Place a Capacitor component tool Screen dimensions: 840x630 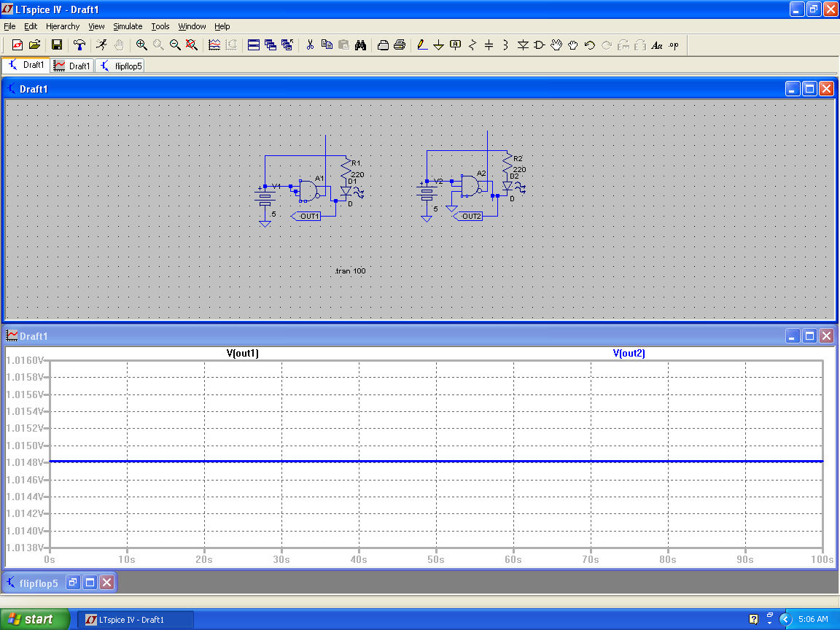click(x=489, y=45)
